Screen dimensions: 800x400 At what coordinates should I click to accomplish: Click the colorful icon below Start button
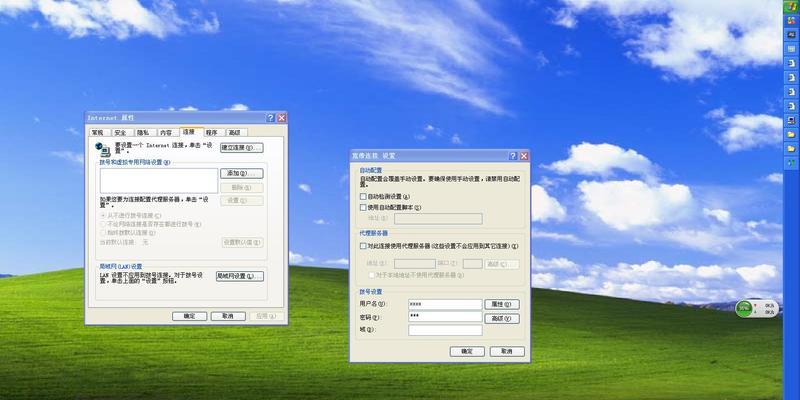(x=791, y=20)
